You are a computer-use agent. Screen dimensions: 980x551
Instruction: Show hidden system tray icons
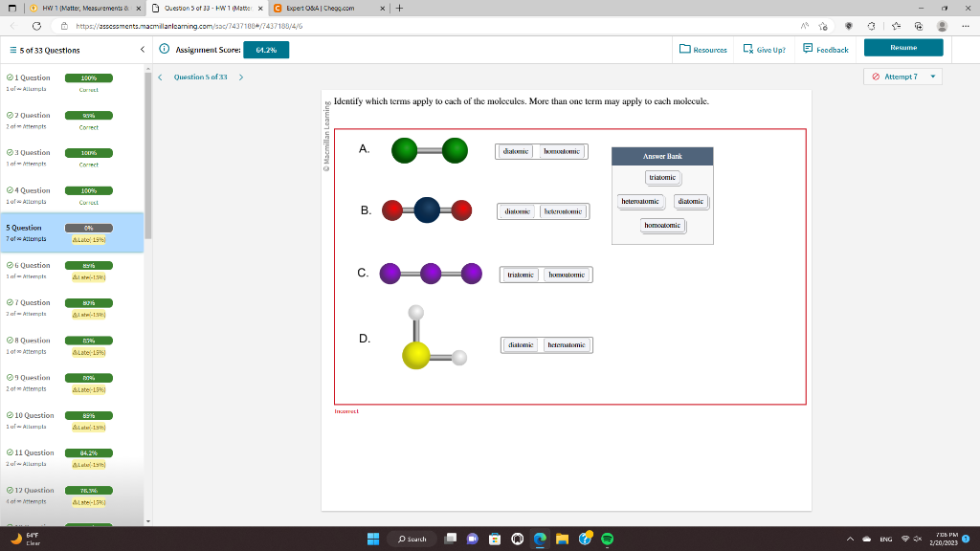click(850, 539)
